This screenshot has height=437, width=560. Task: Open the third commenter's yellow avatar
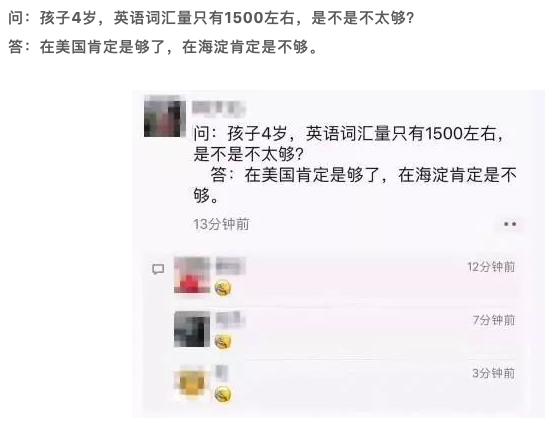point(192,382)
